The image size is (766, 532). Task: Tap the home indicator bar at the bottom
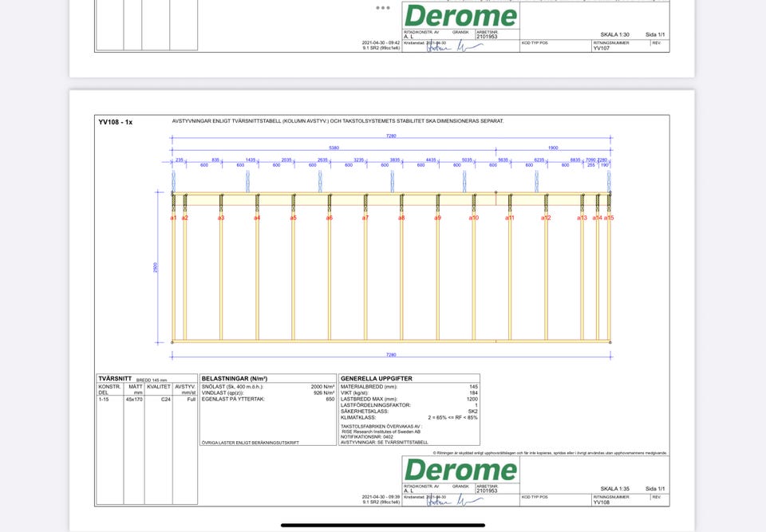pos(383,525)
